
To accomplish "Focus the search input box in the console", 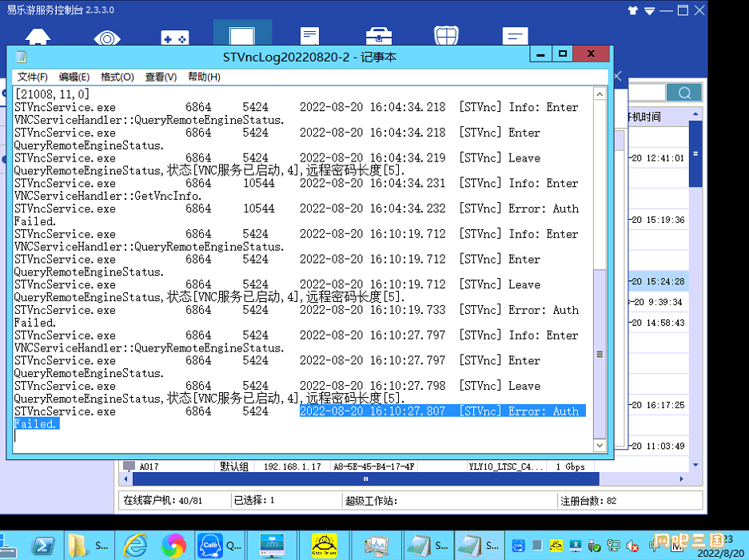I will (647, 93).
